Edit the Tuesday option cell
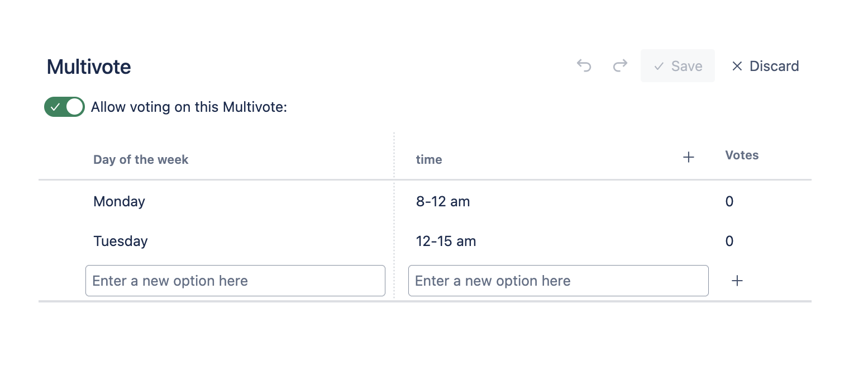The height and width of the screenshot is (369, 868). pos(121,242)
